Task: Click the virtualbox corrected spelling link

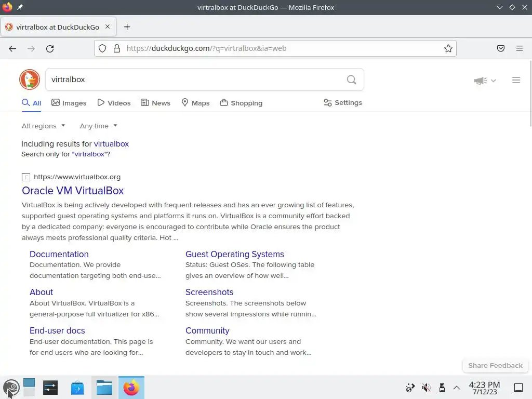Action: (x=111, y=144)
